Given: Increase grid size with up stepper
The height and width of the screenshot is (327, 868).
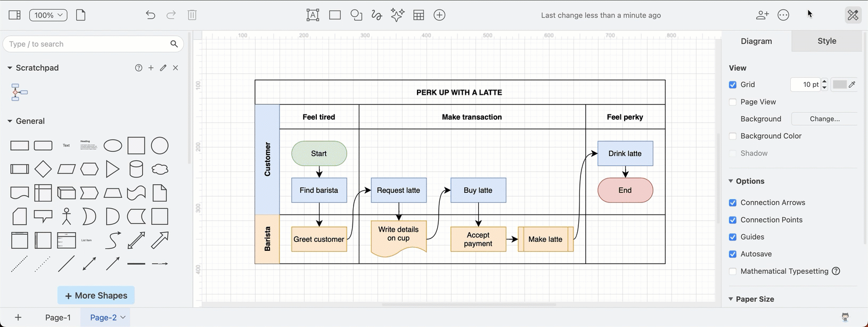Looking at the screenshot, I should pos(824,81).
